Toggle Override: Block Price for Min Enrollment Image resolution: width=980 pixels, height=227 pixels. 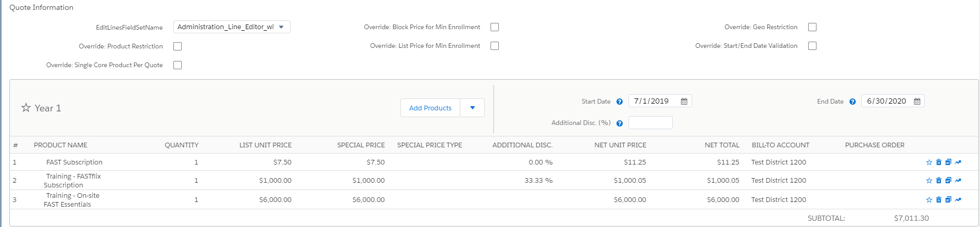point(495,27)
